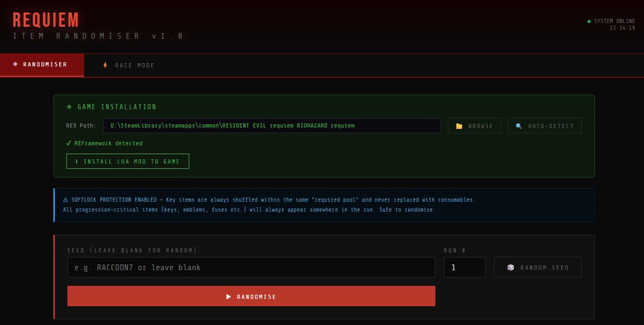Click the magnifier icon on Auto-Detect
This screenshot has height=325, width=644.
tap(518, 126)
